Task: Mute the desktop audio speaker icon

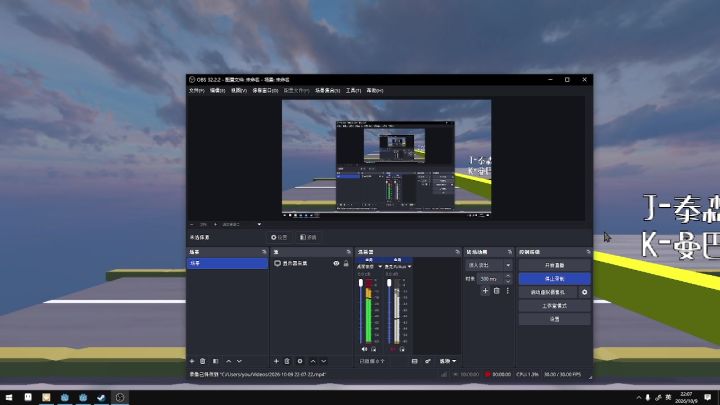Action: [x=364, y=349]
